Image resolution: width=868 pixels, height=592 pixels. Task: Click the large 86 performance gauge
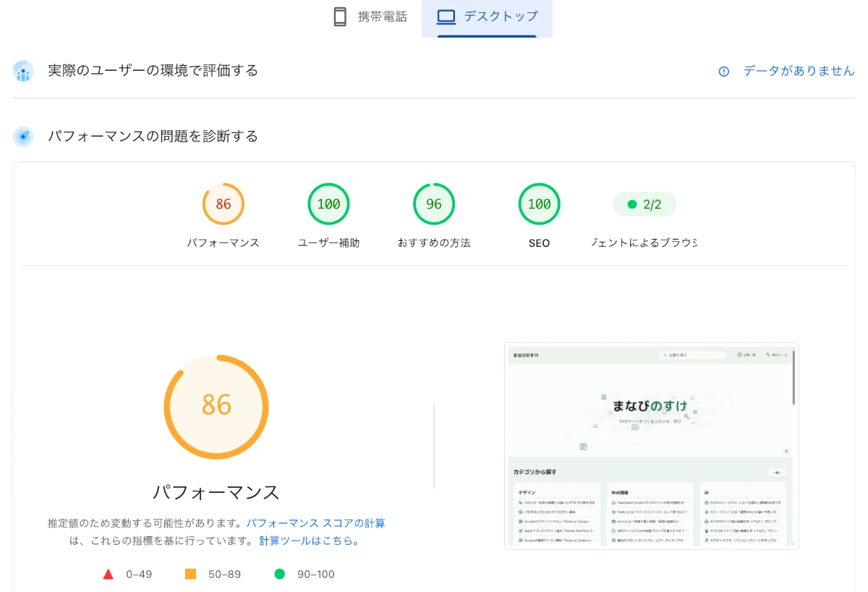(x=216, y=406)
